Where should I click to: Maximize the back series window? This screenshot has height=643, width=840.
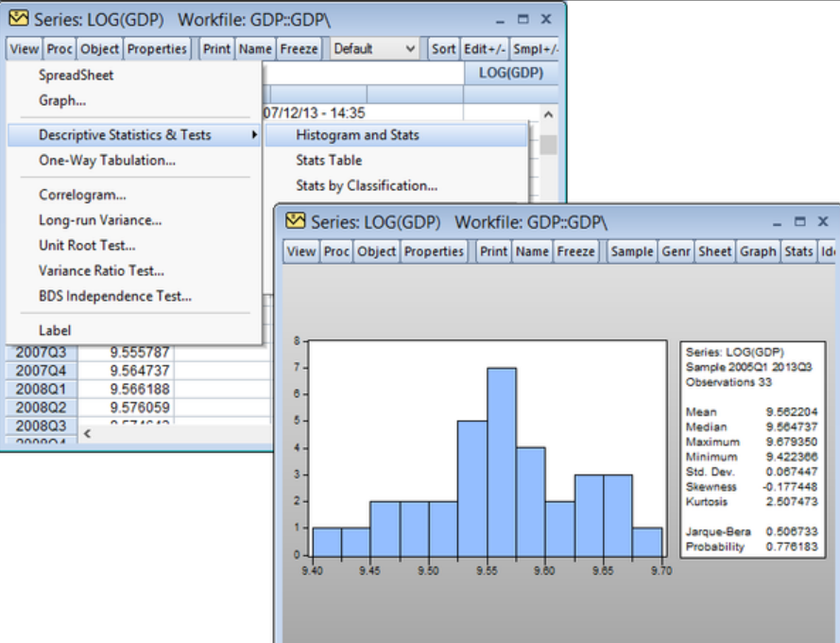click(x=523, y=19)
